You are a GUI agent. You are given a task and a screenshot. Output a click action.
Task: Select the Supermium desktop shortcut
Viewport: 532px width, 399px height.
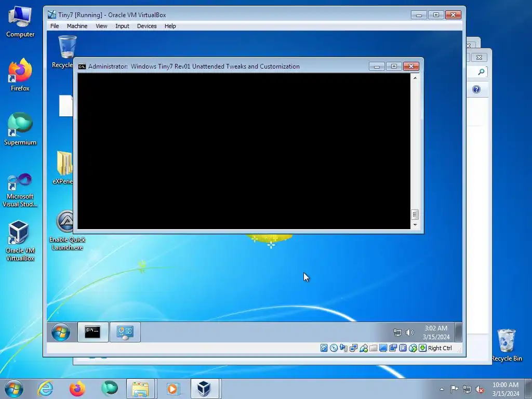click(x=20, y=129)
